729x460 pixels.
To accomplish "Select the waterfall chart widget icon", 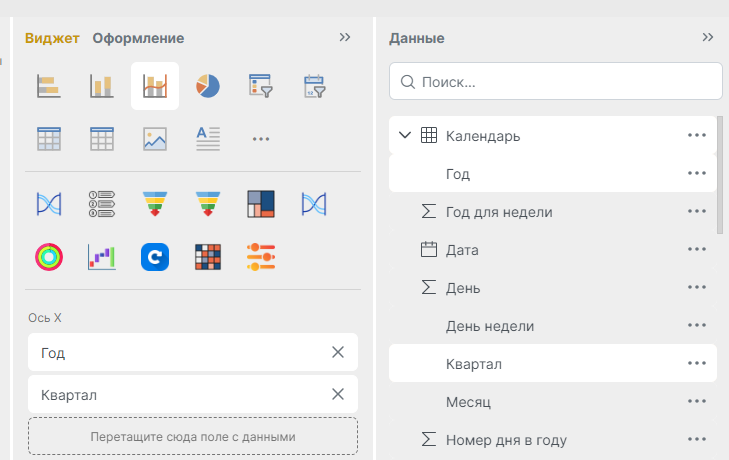I will (102, 257).
